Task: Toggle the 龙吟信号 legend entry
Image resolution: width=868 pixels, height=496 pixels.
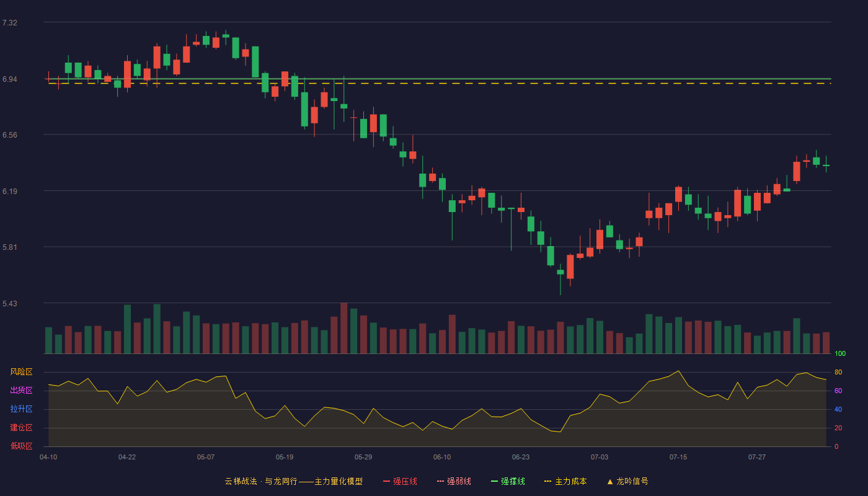Action: (x=627, y=481)
